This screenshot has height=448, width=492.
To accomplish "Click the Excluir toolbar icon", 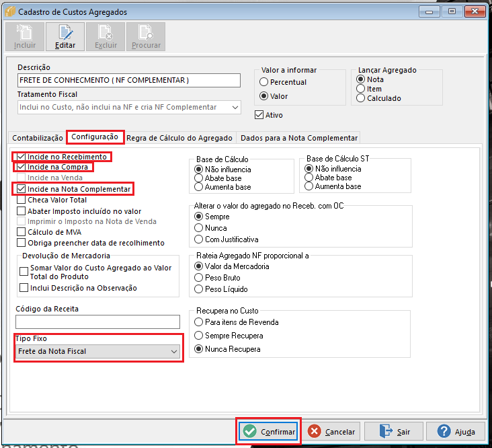I will [x=106, y=36].
